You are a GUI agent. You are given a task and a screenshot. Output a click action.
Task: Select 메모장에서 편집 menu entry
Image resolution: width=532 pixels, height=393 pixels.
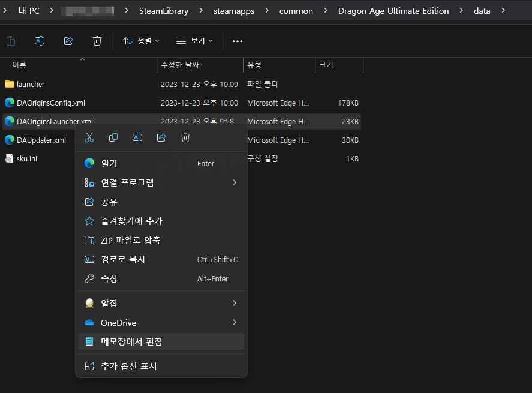point(161,341)
